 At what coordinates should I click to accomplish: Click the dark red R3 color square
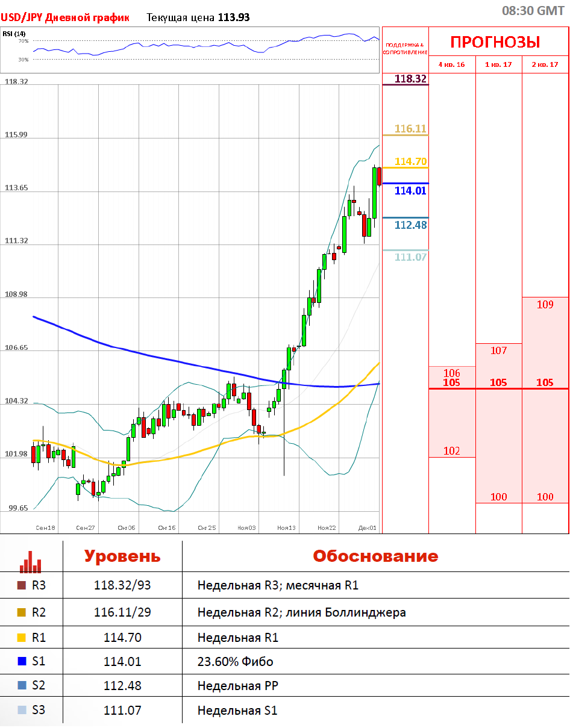point(22,585)
